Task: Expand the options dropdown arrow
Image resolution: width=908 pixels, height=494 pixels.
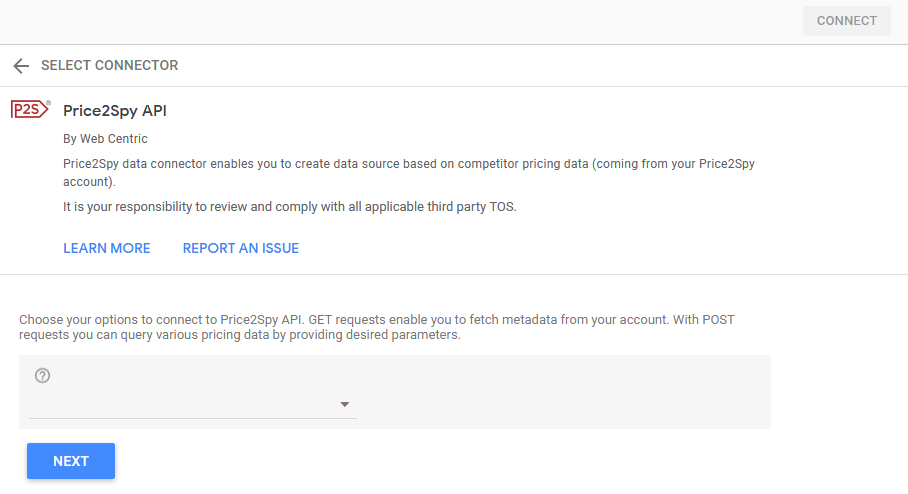Action: pos(345,404)
